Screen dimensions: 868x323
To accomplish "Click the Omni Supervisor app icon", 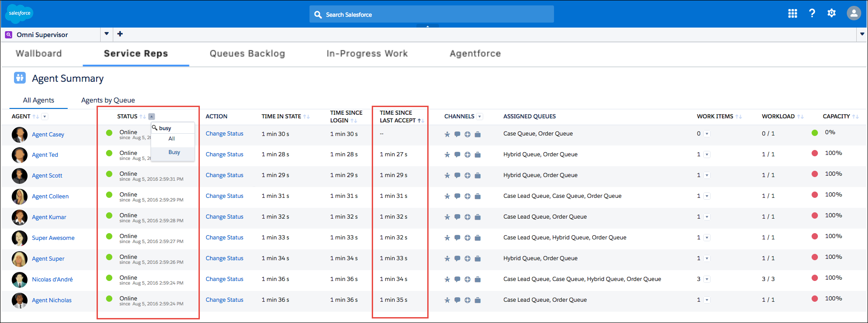I will pyautogui.click(x=9, y=35).
